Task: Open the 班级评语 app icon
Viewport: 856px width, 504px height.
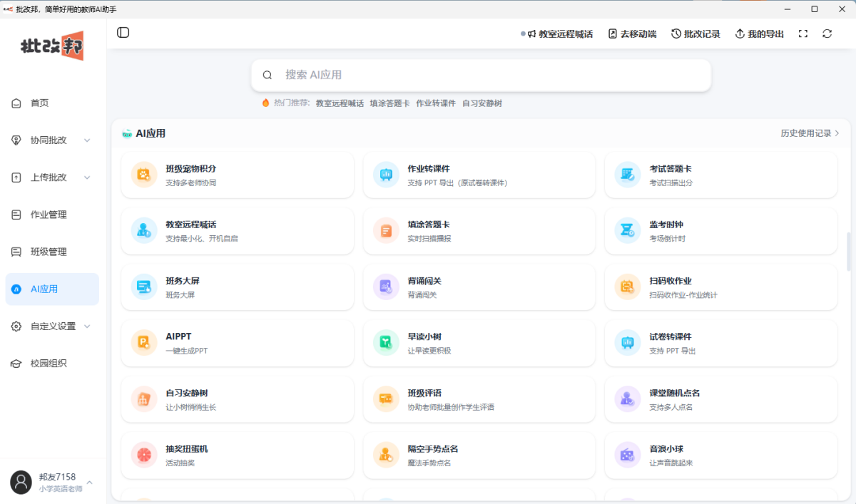Action: pyautogui.click(x=386, y=398)
